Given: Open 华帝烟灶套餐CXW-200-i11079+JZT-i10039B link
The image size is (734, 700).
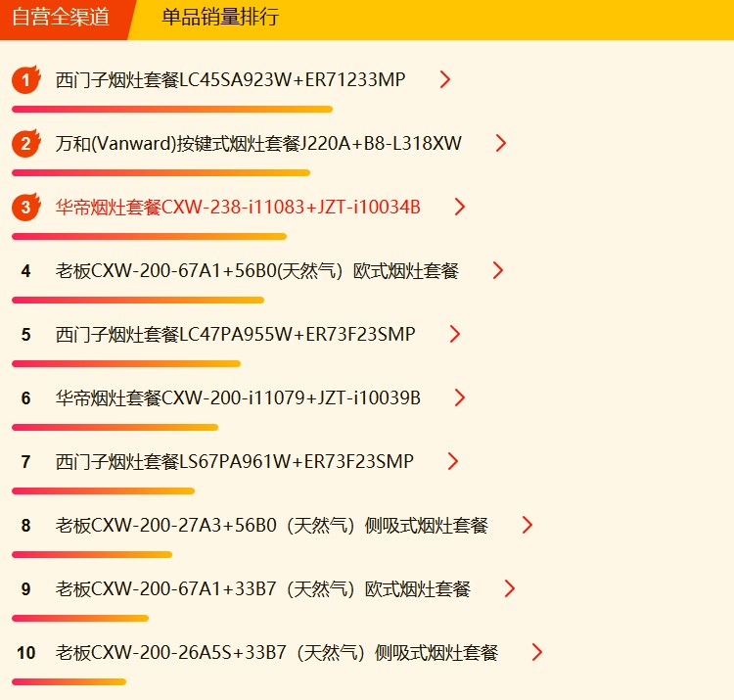Looking at the screenshot, I should (238, 398).
